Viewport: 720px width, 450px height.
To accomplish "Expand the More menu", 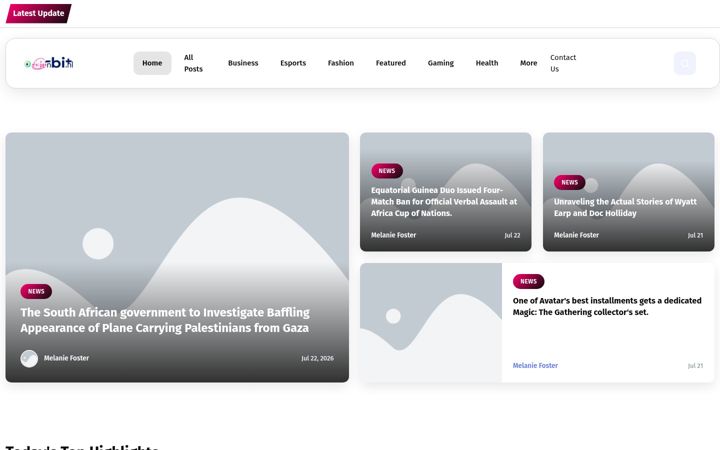I will point(528,63).
